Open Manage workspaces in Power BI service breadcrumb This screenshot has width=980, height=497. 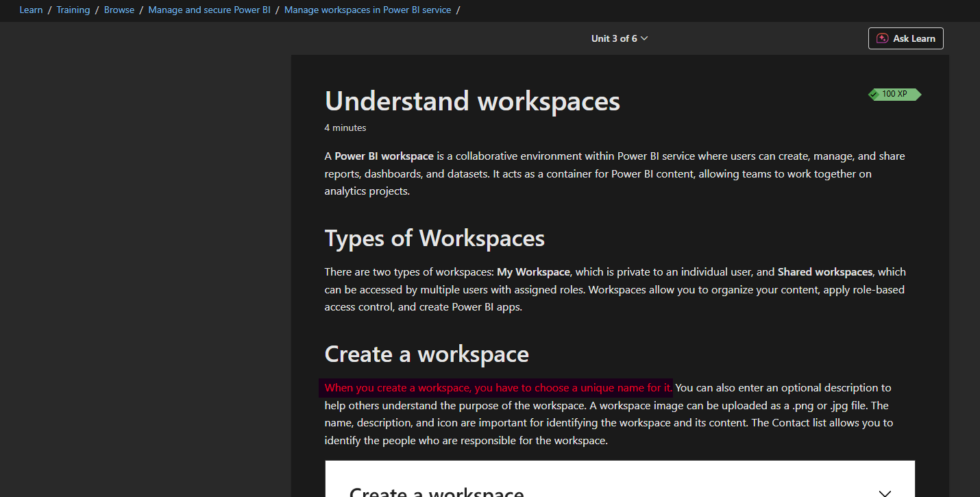pyautogui.click(x=367, y=10)
